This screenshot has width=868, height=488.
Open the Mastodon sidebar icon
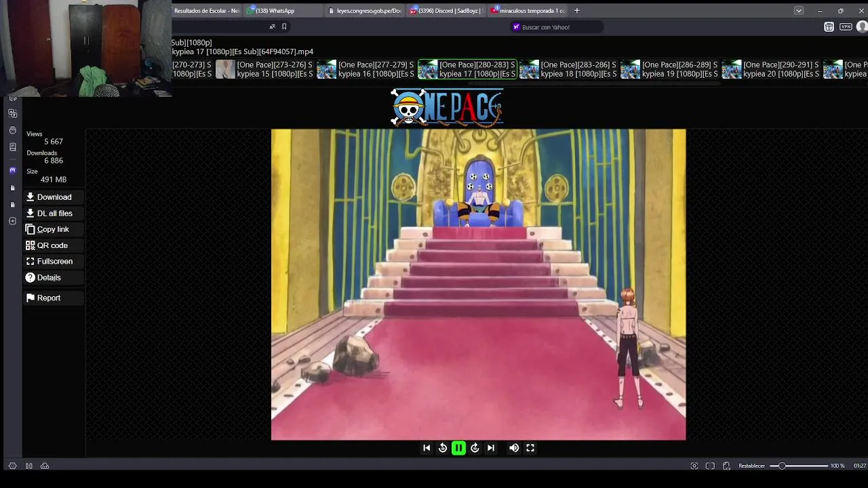pos(13,171)
